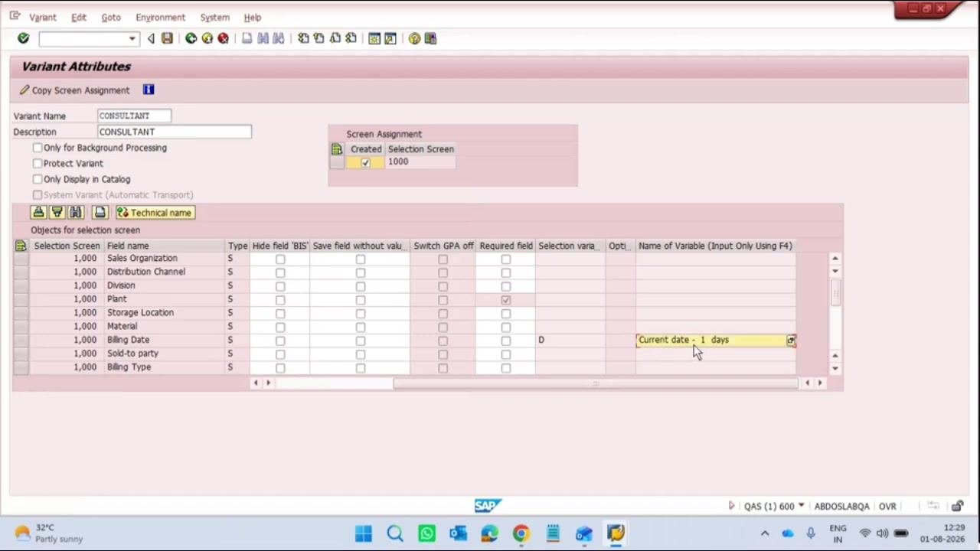
Task: Tick Only Display in Catalog
Action: (38, 179)
